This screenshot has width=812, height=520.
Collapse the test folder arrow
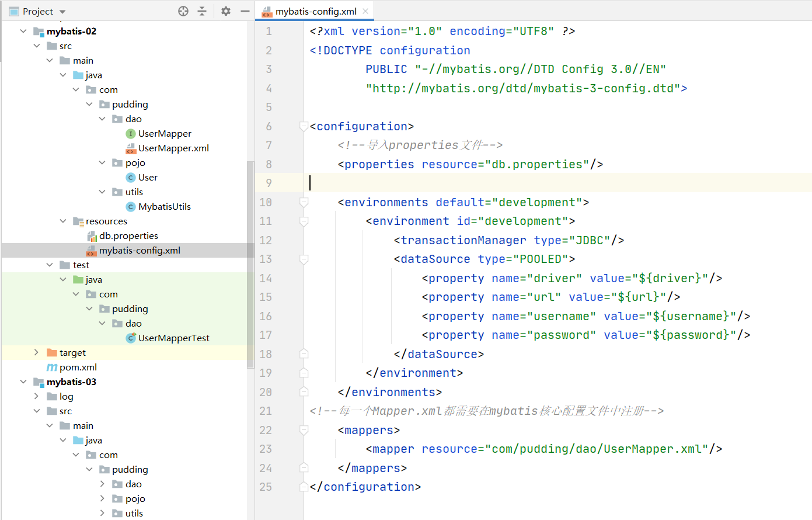(50, 265)
